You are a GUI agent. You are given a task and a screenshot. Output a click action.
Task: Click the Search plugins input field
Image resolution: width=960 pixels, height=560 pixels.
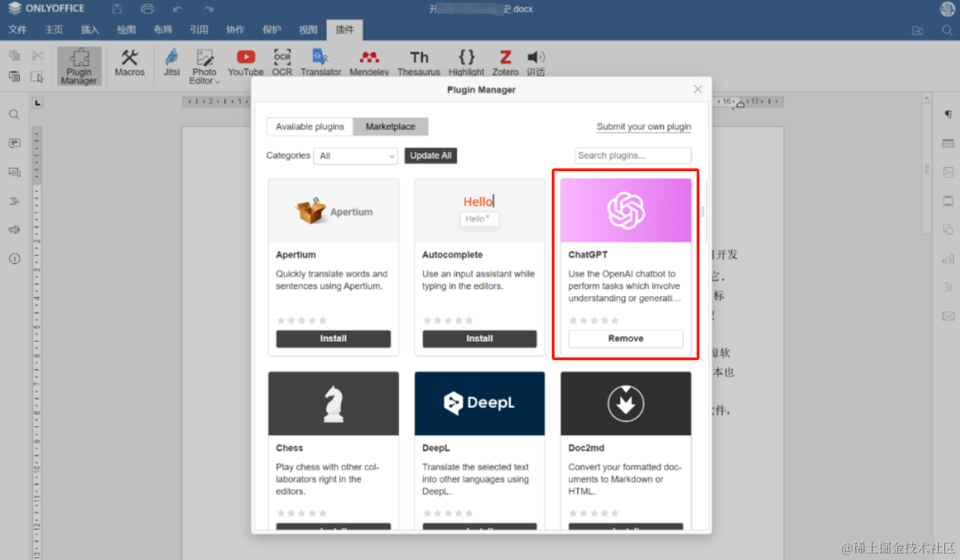(x=633, y=156)
